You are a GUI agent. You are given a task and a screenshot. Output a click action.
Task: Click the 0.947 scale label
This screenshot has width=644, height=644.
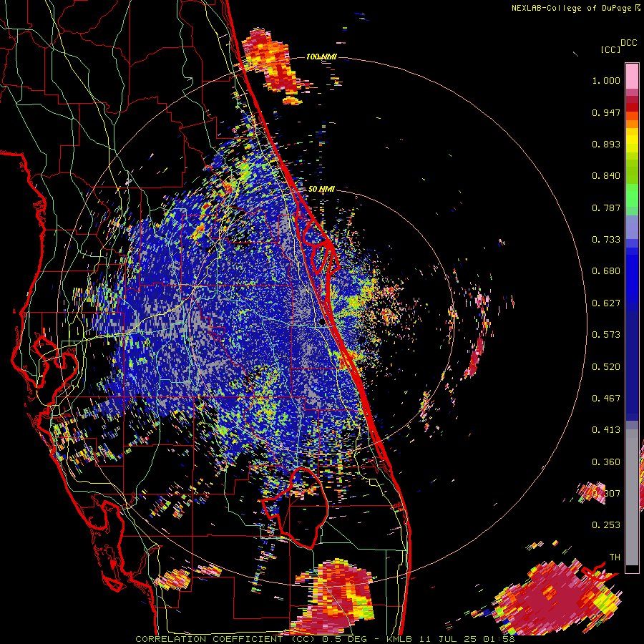pyautogui.click(x=606, y=112)
